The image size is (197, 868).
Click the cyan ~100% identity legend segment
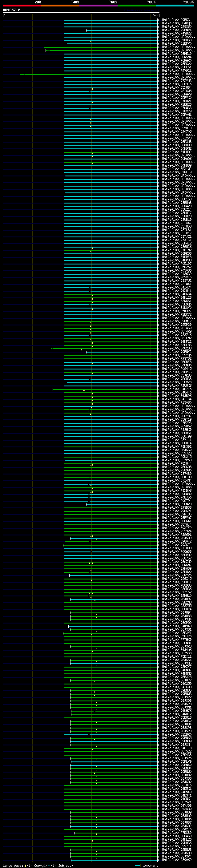[x=175, y=6]
